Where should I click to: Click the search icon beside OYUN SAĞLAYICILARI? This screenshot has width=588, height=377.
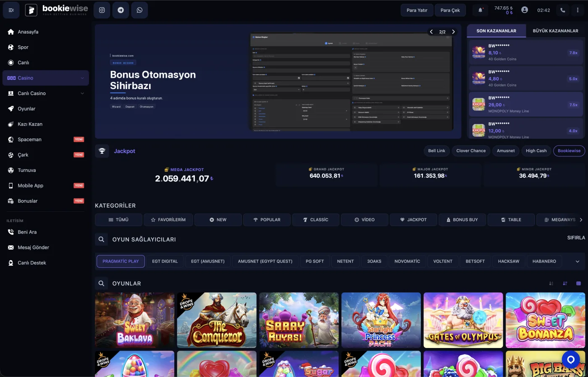pyautogui.click(x=101, y=239)
